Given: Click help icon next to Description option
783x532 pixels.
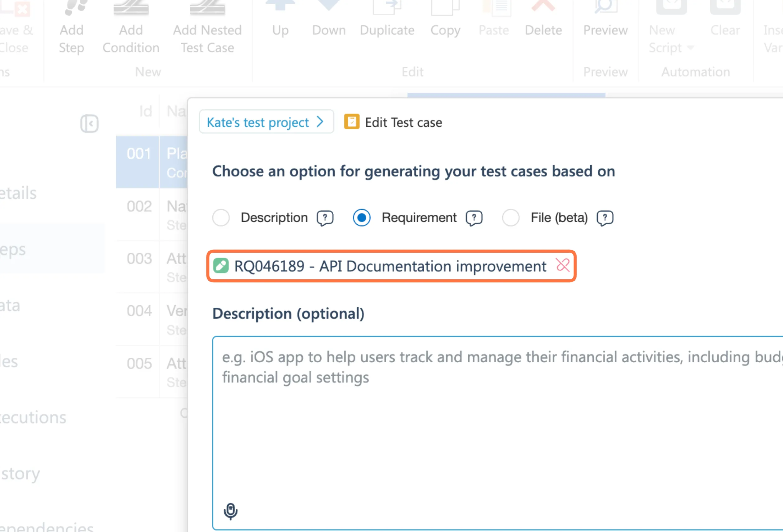Looking at the screenshot, I should (x=325, y=218).
